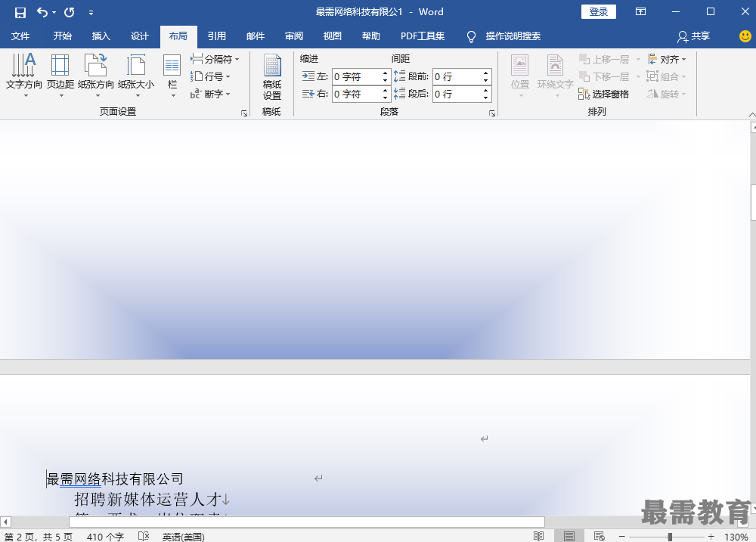Click the 操作说明搜索 search box
756x542 pixels.
tap(503, 36)
